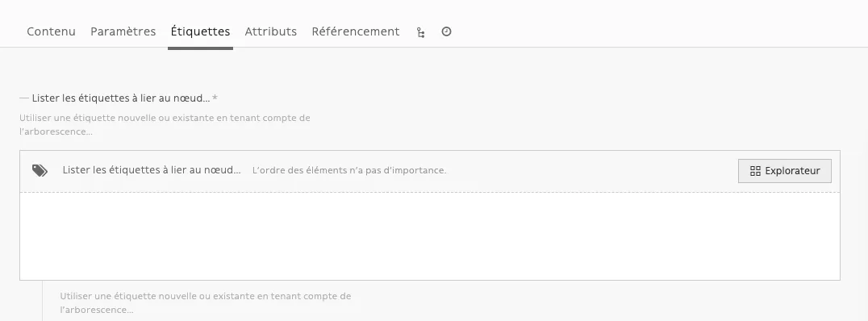Click the help text above the widget
This screenshot has width=868, height=321.
[165, 124]
